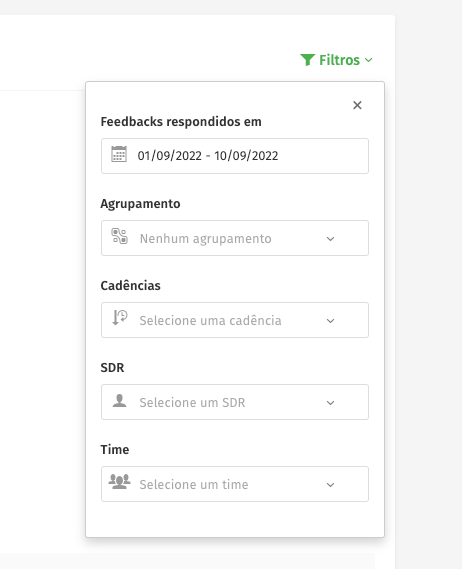Click the grouping icon beside Nenhum agrupamento
Image resolution: width=462 pixels, height=569 pixels.
tap(119, 236)
